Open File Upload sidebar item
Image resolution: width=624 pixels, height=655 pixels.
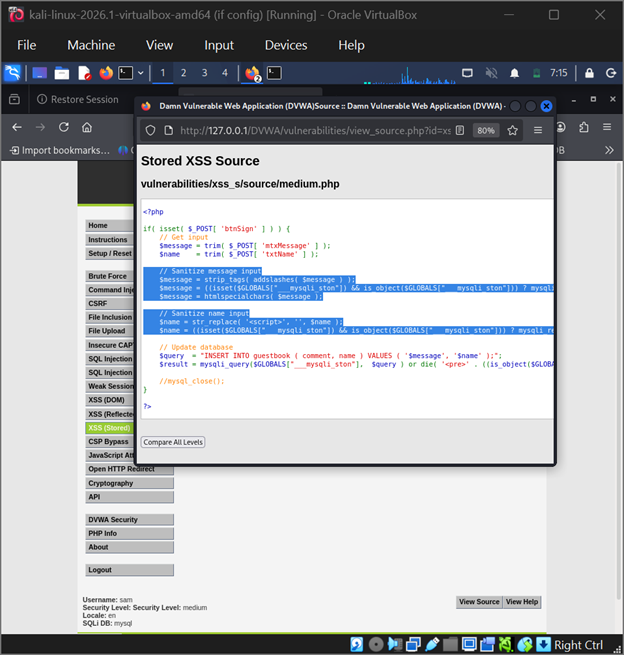(x=110, y=331)
